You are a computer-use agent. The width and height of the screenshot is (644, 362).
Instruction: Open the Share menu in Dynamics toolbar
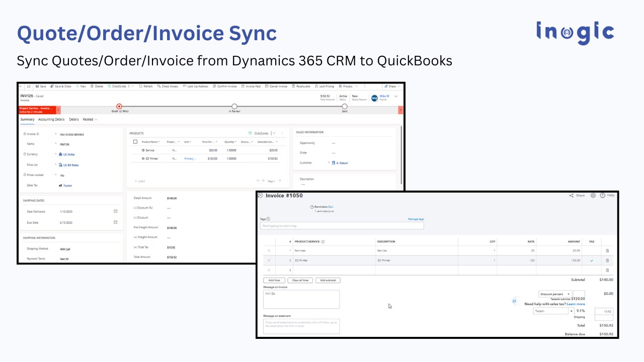[391, 86]
